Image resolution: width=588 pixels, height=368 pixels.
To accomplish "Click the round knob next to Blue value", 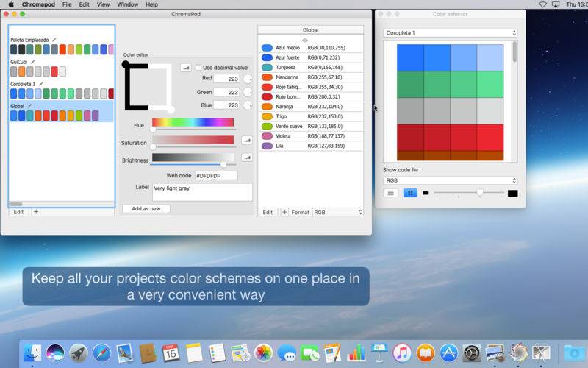I will (248, 105).
